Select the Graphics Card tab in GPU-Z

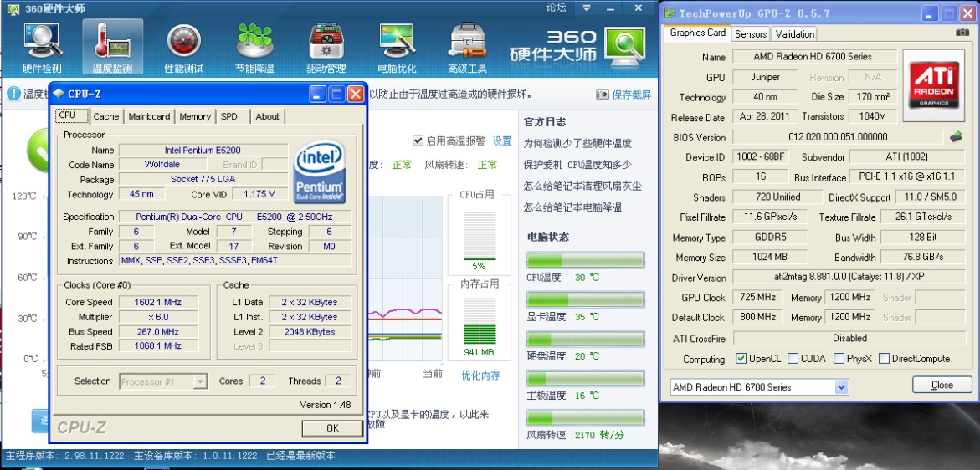(x=698, y=33)
